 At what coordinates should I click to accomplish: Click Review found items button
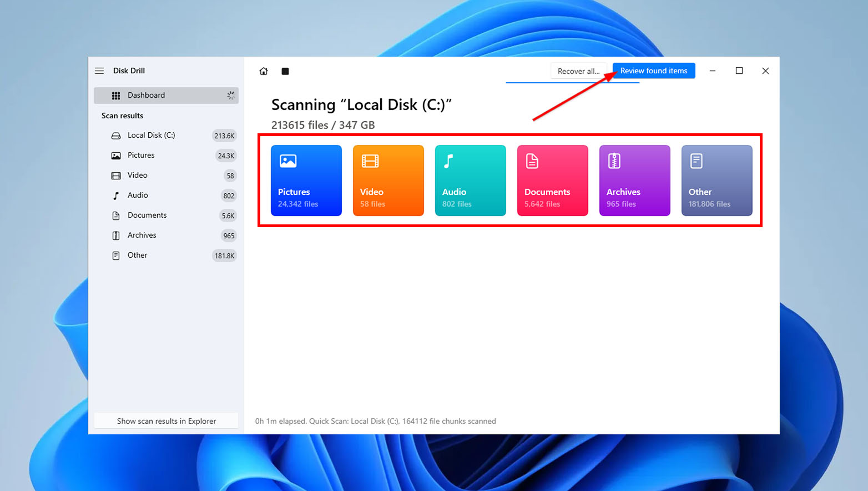tap(654, 71)
